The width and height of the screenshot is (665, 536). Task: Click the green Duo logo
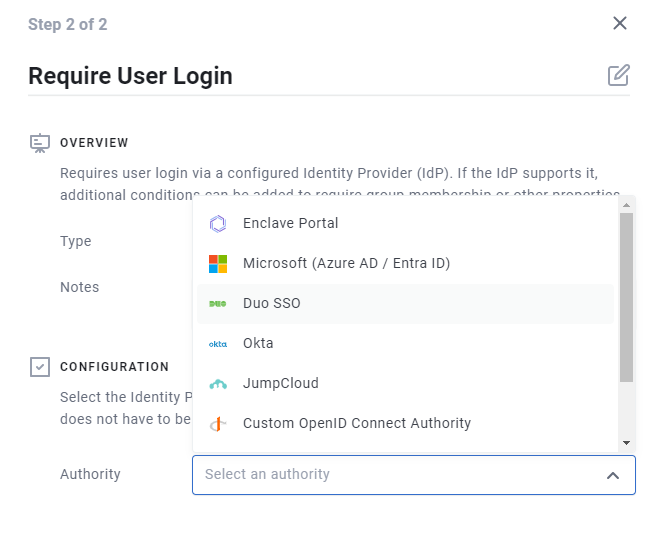(x=218, y=304)
